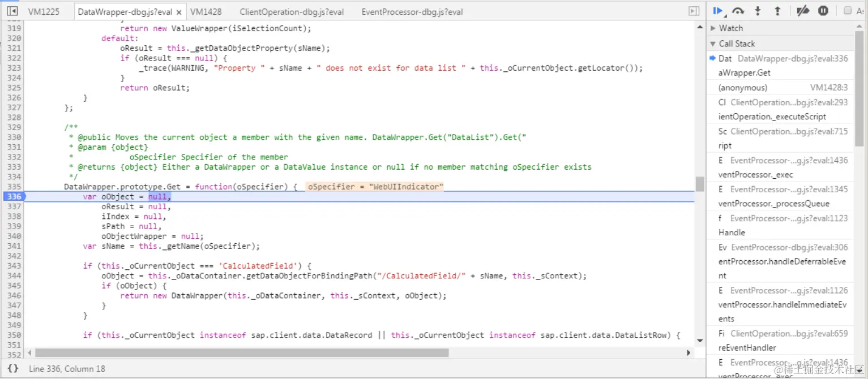Viewport: 868px width, 379px height.
Task: Deactivate all breakpoints
Action: 803,11
